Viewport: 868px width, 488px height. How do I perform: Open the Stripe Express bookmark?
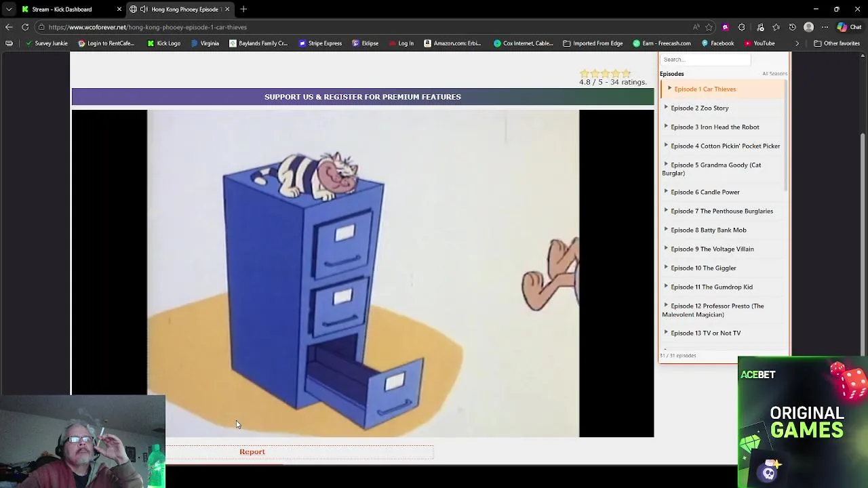[x=320, y=43]
